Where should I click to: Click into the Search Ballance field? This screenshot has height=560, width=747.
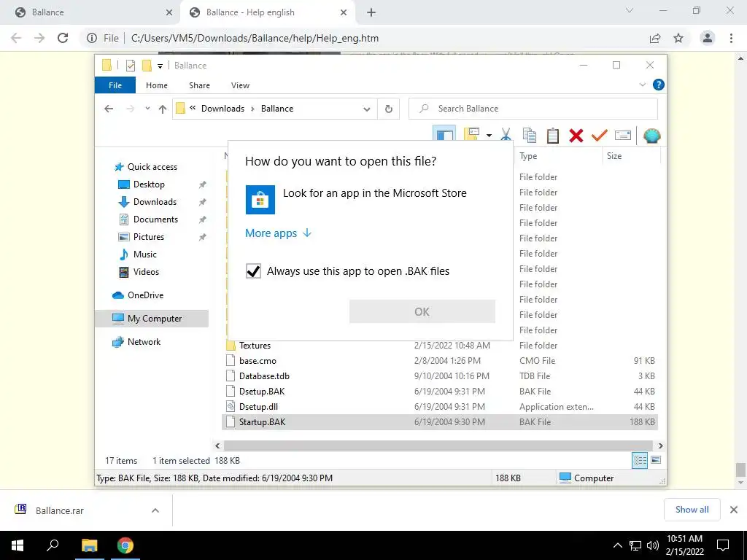tap(533, 109)
